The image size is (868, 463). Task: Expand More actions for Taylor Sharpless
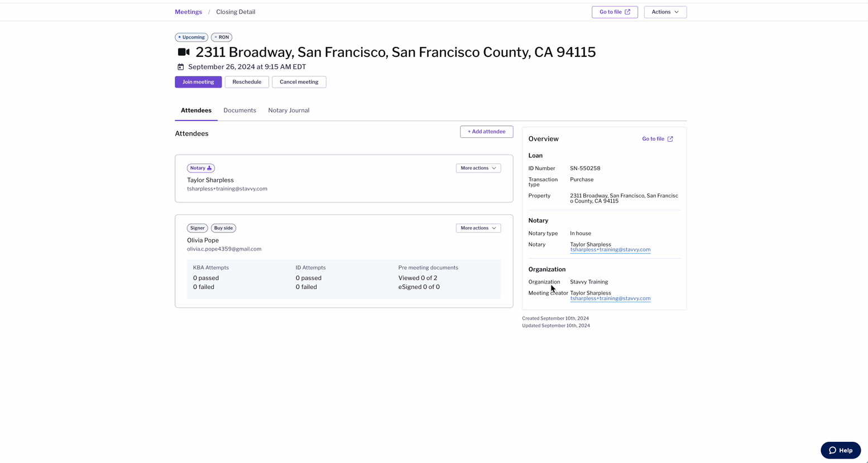478,168
